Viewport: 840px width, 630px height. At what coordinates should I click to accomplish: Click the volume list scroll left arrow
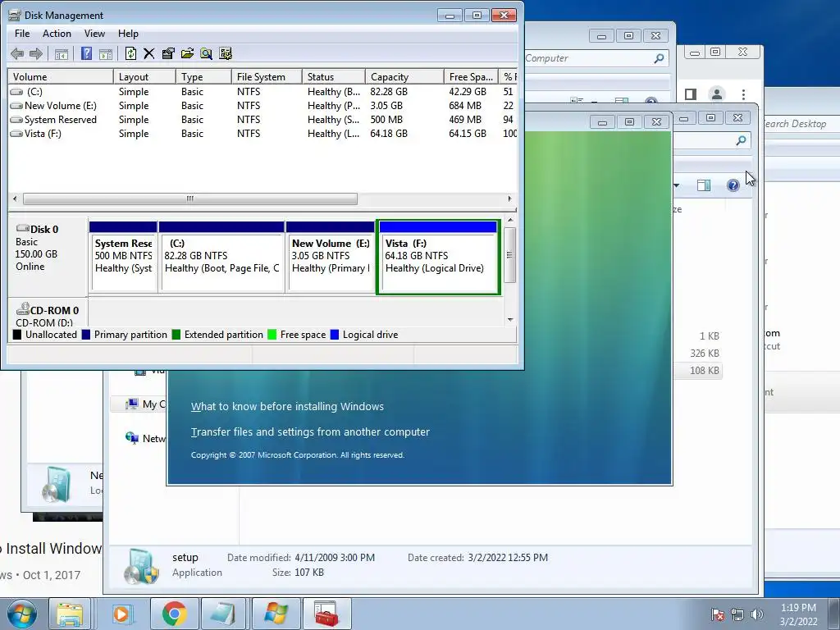15,199
